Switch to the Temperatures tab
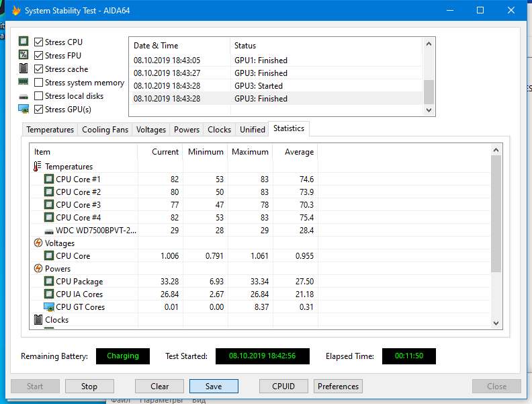 coord(50,130)
